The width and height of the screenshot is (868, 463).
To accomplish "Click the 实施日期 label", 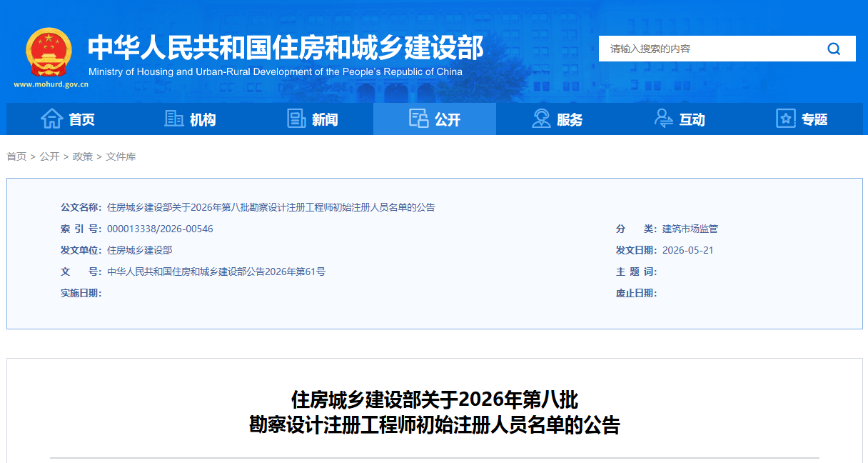I will pos(81,293).
